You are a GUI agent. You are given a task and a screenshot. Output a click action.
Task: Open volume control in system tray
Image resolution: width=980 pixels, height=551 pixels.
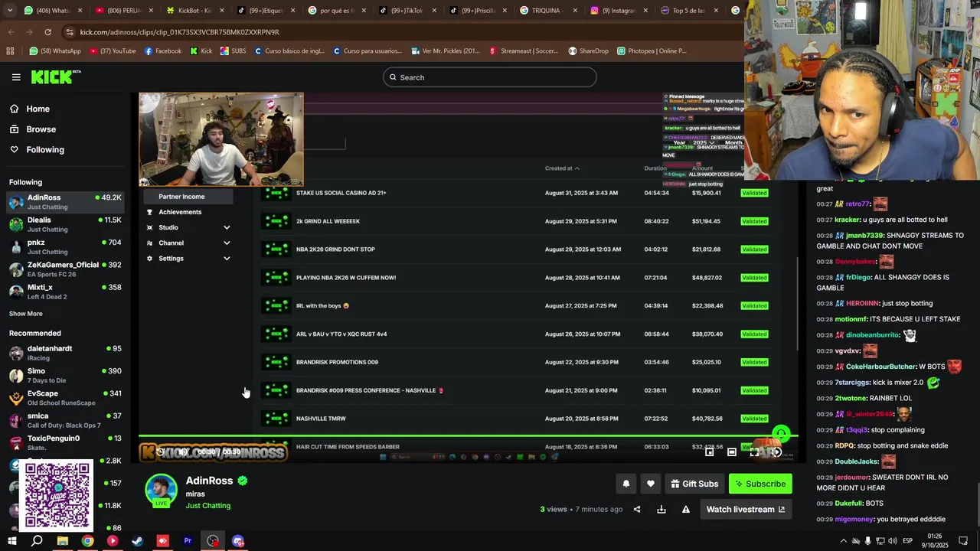(x=892, y=541)
